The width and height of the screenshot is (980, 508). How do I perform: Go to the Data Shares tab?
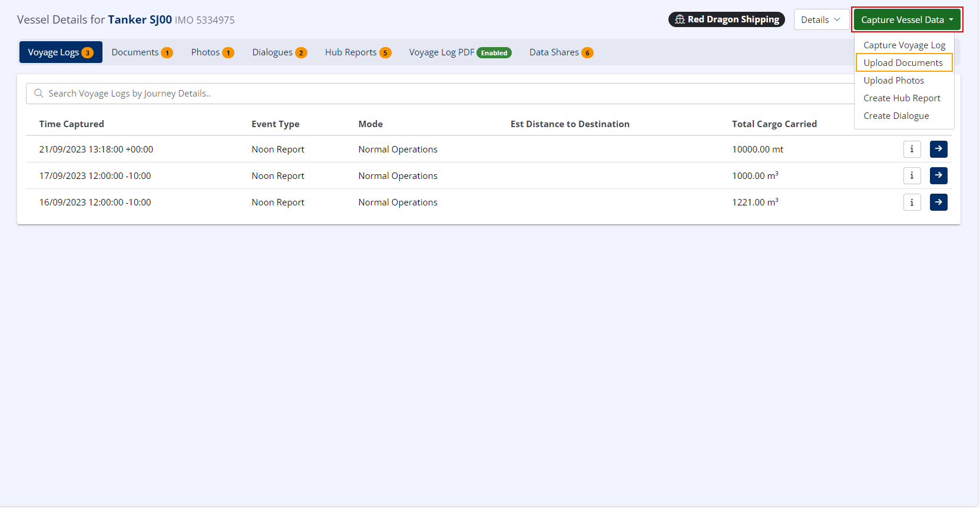pos(561,52)
